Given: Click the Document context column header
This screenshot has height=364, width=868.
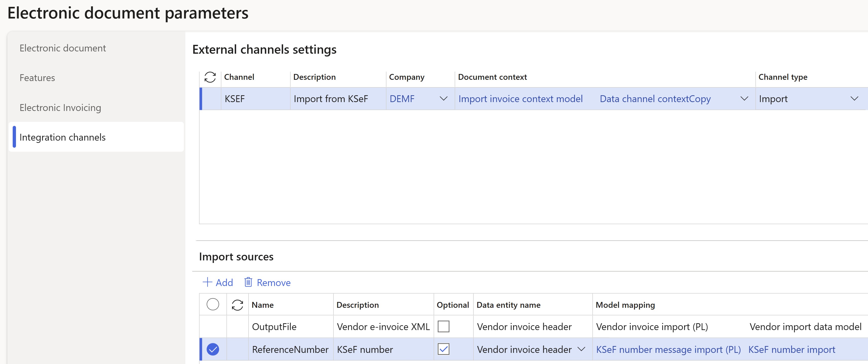Looking at the screenshot, I should (x=492, y=77).
